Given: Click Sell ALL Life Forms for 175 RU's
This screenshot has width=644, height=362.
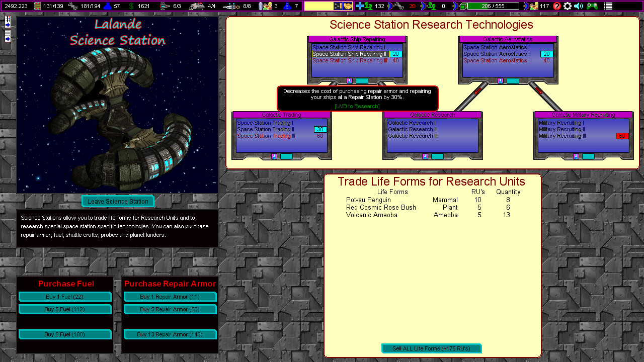Looking at the screenshot, I should coord(431,348).
